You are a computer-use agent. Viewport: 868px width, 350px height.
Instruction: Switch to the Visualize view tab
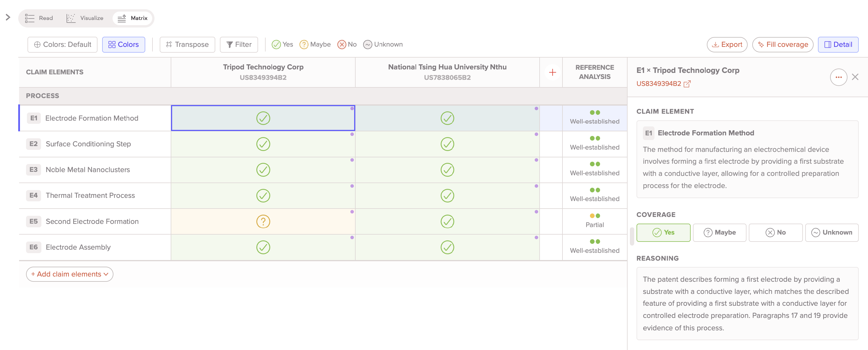pyautogui.click(x=85, y=18)
